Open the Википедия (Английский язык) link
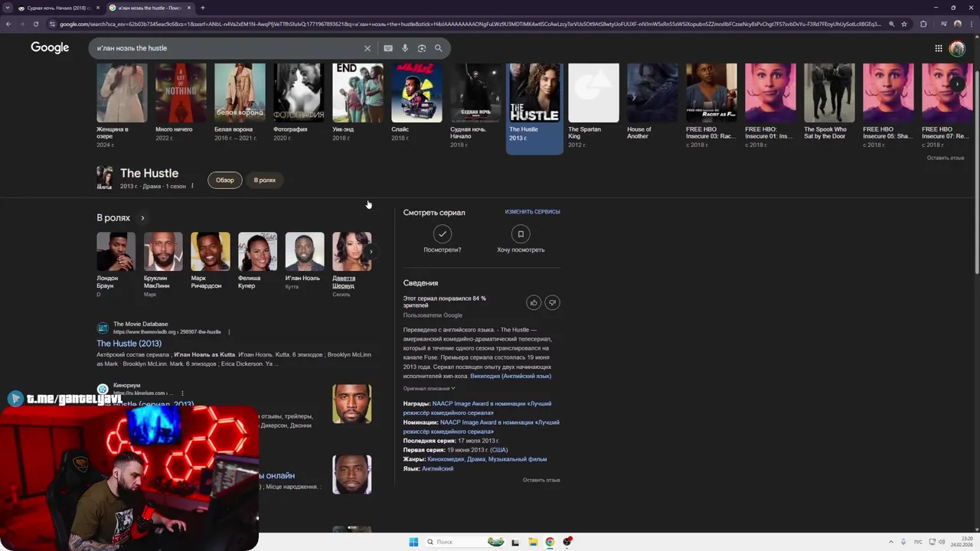The image size is (980, 551). coord(511,377)
